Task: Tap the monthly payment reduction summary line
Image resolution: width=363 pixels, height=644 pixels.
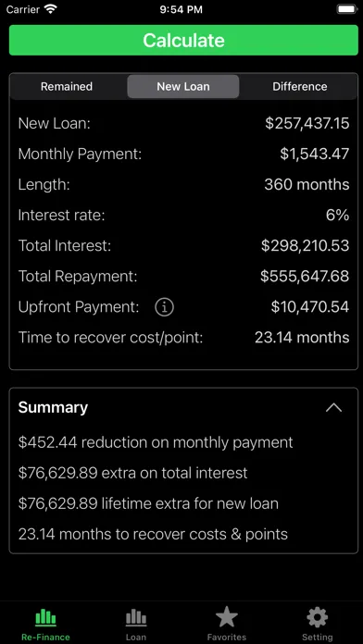Action: (156, 442)
